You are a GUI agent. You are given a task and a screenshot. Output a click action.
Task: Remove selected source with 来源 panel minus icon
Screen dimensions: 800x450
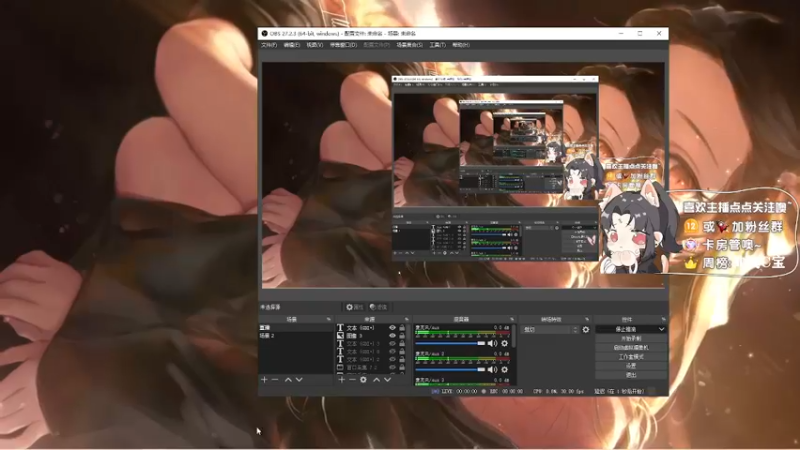[x=352, y=380]
